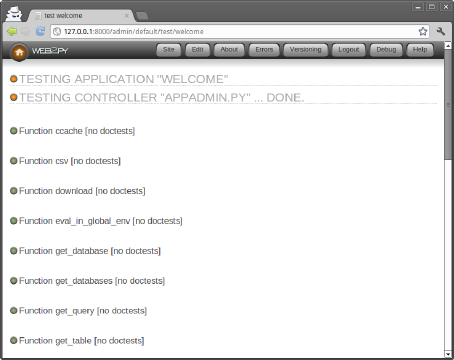Open the Versioning section
Viewport: 454px width, 360px height.
(x=306, y=50)
